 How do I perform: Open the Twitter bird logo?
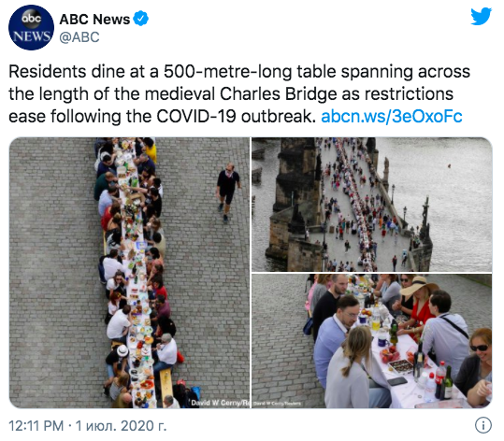(x=481, y=17)
